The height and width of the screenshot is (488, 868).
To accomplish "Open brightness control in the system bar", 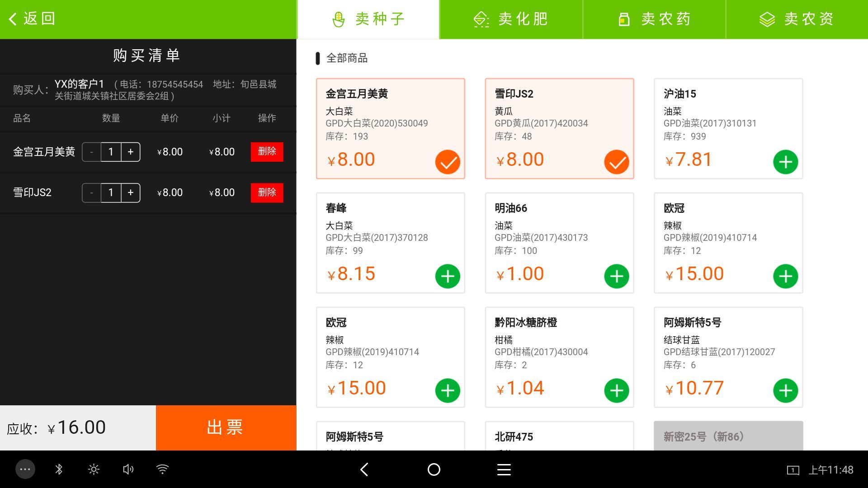I will (x=94, y=469).
